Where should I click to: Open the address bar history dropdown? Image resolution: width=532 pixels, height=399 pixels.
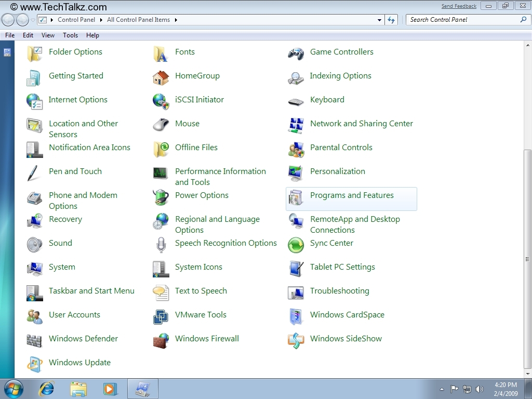click(x=379, y=19)
